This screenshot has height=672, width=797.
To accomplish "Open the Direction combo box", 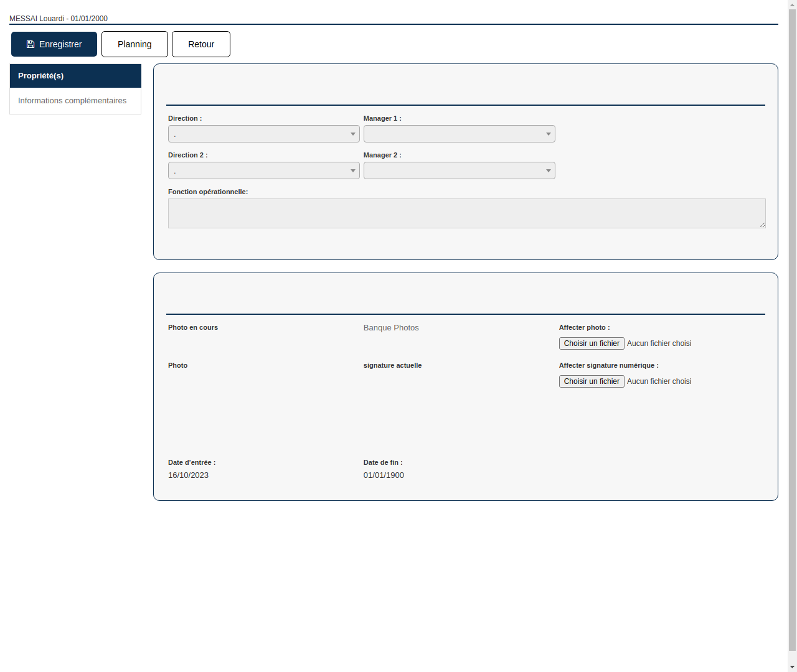I will (x=263, y=134).
